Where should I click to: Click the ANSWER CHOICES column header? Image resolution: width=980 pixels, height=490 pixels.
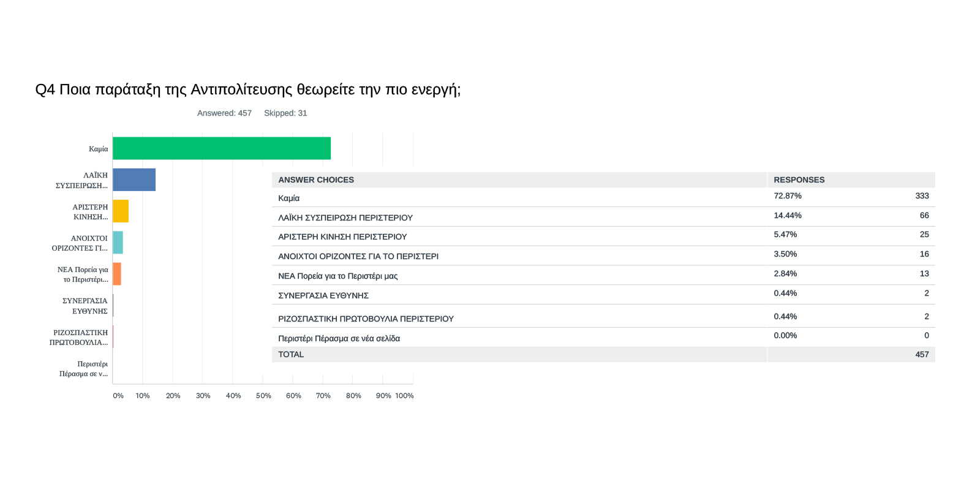pos(316,180)
